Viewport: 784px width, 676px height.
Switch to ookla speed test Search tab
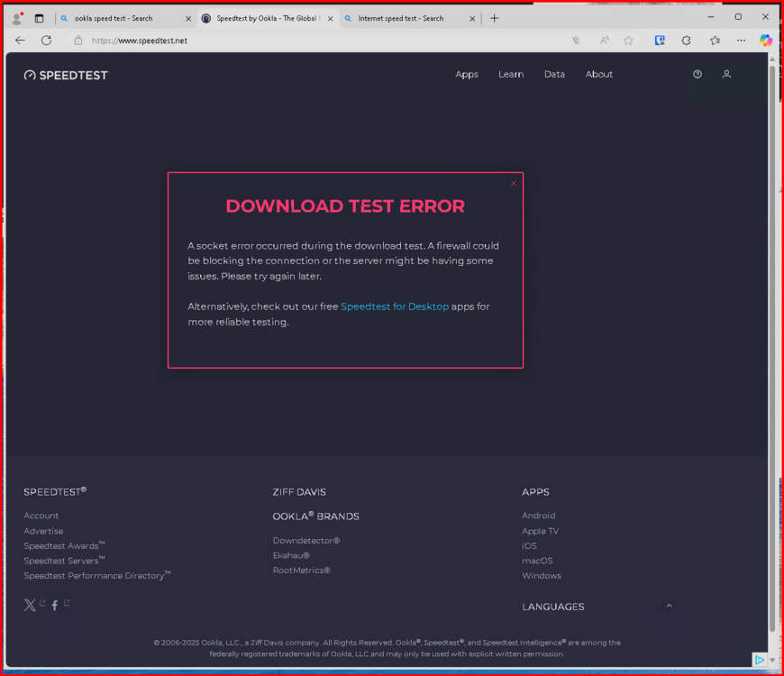pos(120,19)
